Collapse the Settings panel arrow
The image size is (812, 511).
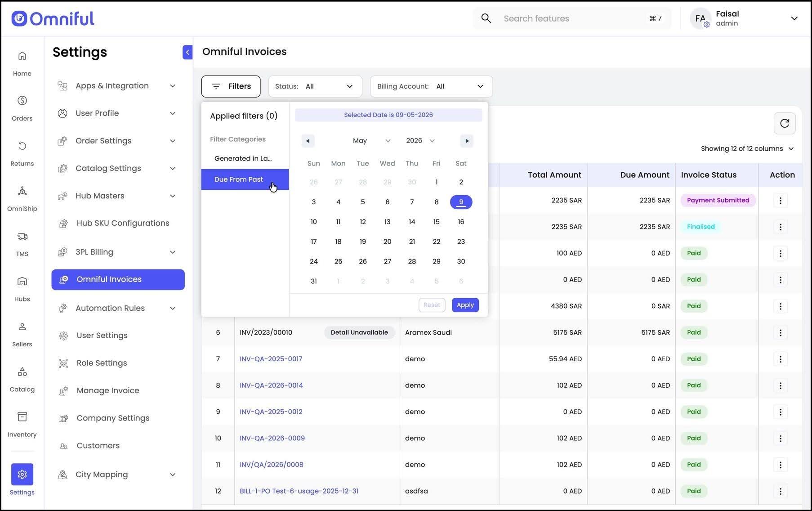pyautogui.click(x=187, y=52)
